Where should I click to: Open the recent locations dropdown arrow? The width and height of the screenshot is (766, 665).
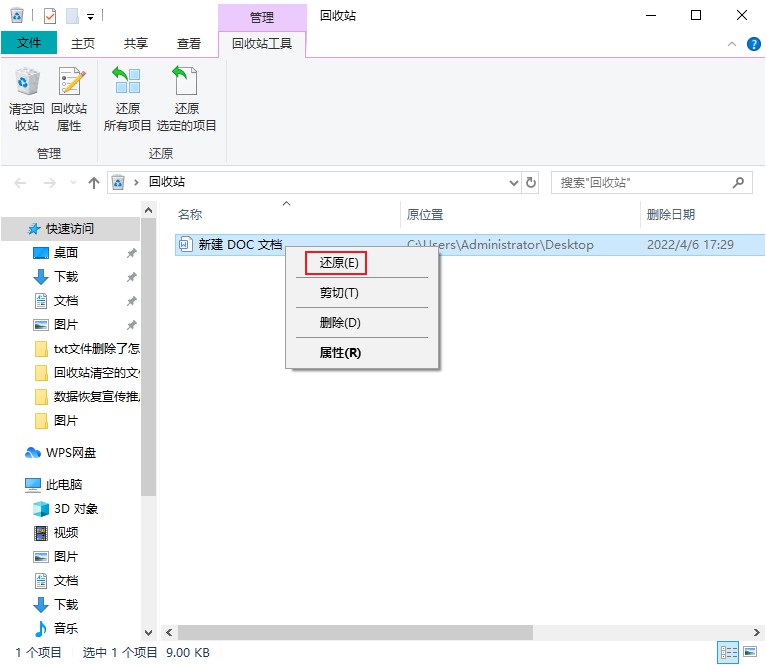click(x=73, y=183)
